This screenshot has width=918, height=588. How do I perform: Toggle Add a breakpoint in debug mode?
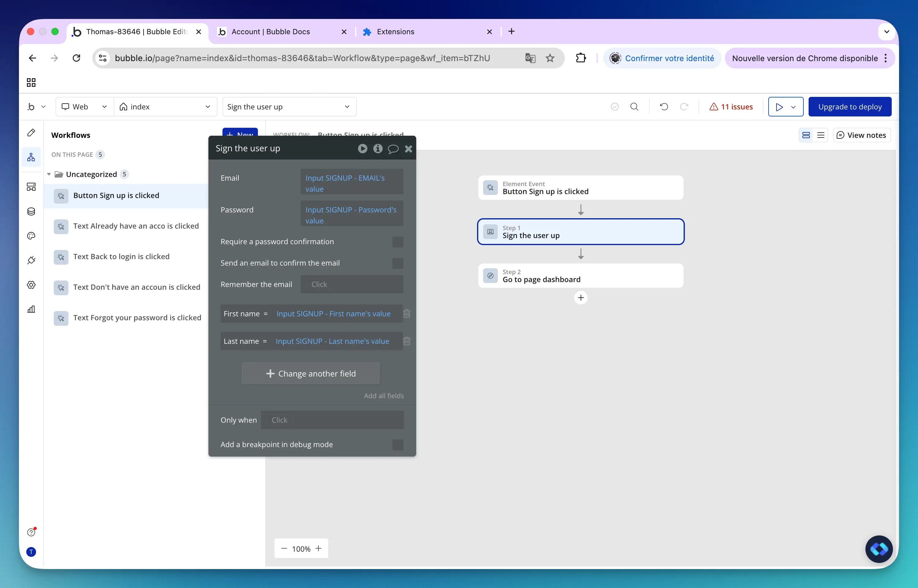[398, 445]
